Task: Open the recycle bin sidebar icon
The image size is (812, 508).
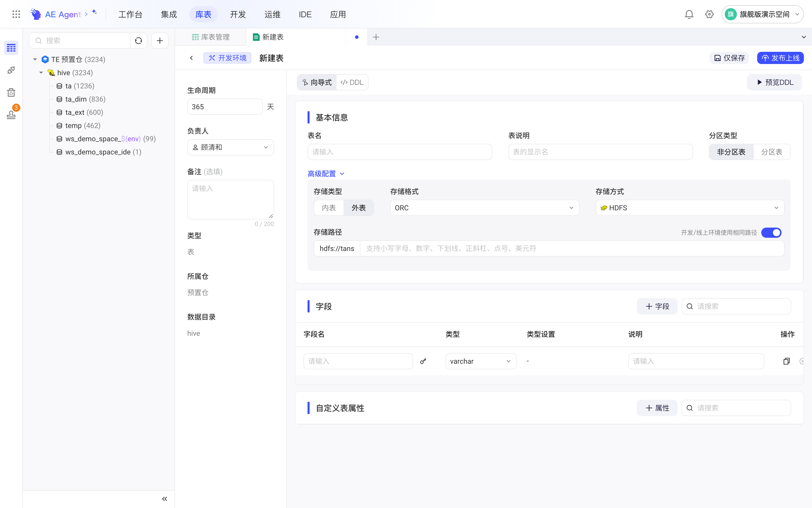Action: click(x=11, y=92)
